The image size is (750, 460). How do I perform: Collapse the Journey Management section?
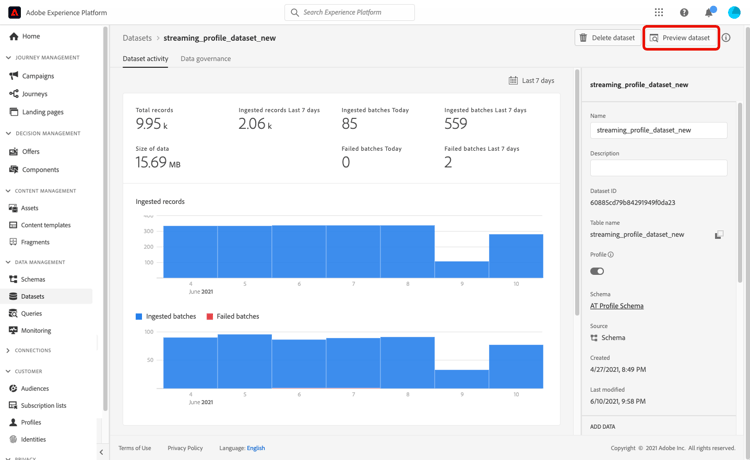click(8, 57)
